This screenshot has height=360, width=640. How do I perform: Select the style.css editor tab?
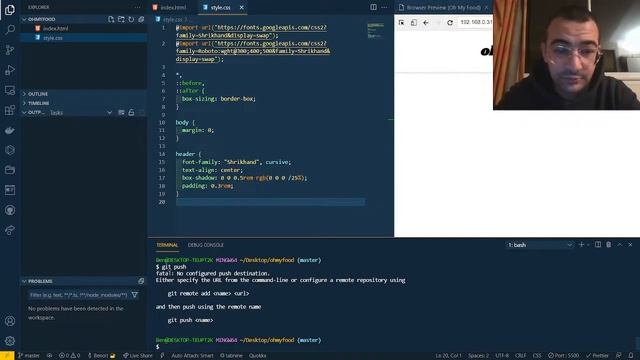[220, 7]
